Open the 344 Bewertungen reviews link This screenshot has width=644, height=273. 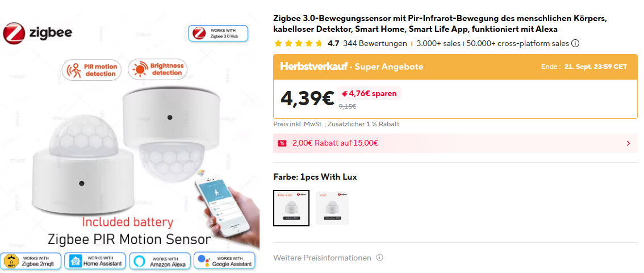tap(375, 44)
